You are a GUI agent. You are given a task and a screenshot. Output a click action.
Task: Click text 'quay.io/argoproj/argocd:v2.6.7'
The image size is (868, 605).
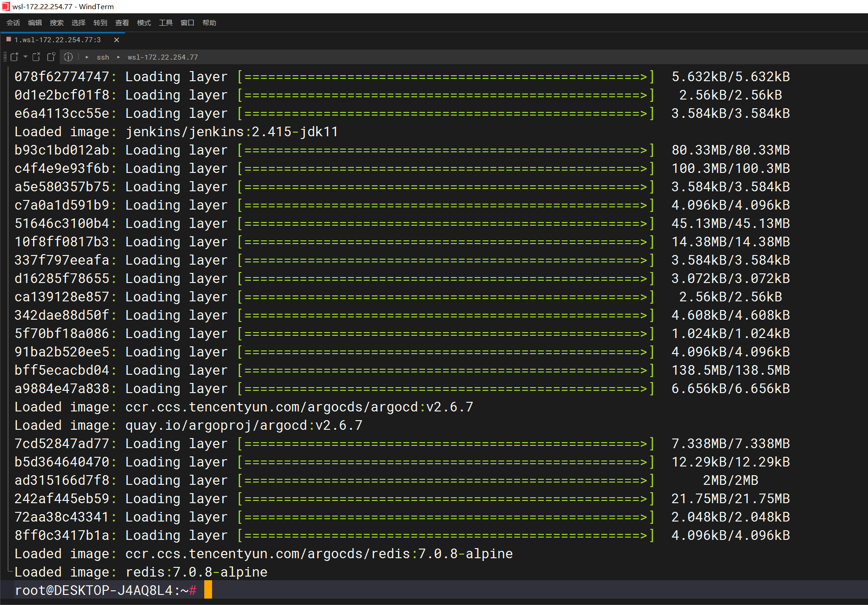(244, 425)
